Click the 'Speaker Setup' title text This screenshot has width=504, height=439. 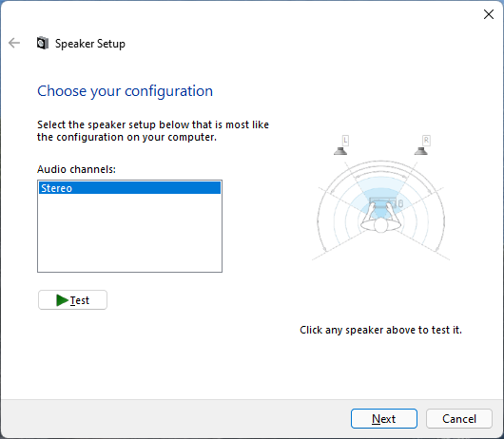90,44
